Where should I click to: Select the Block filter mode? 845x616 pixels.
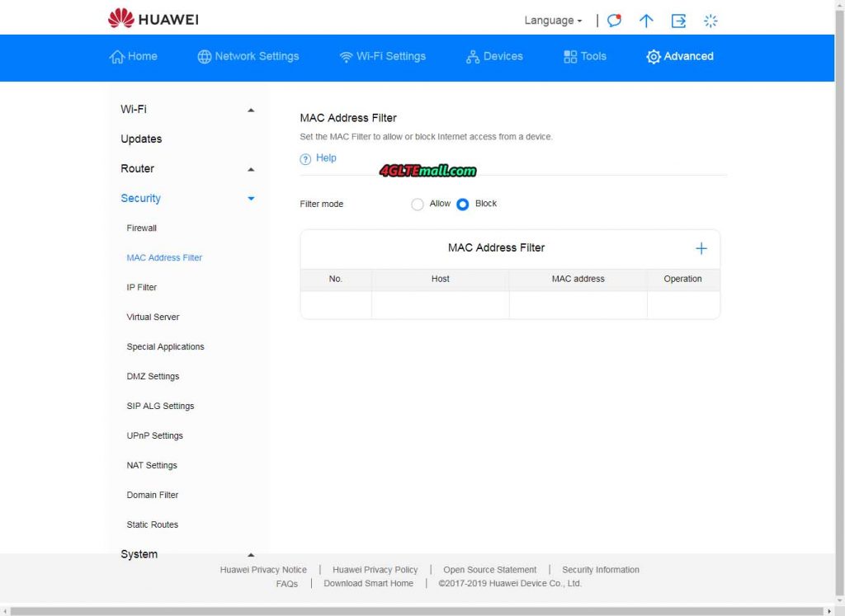(463, 204)
